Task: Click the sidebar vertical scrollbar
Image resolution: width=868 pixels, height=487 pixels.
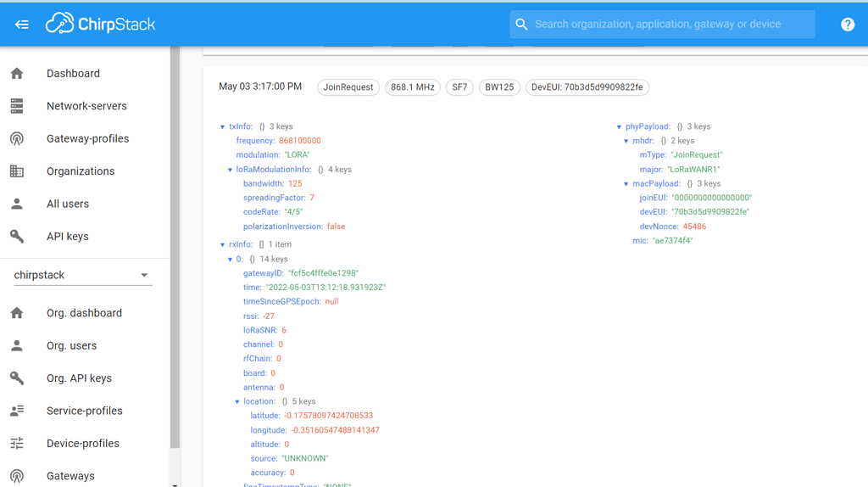Action: (175, 247)
